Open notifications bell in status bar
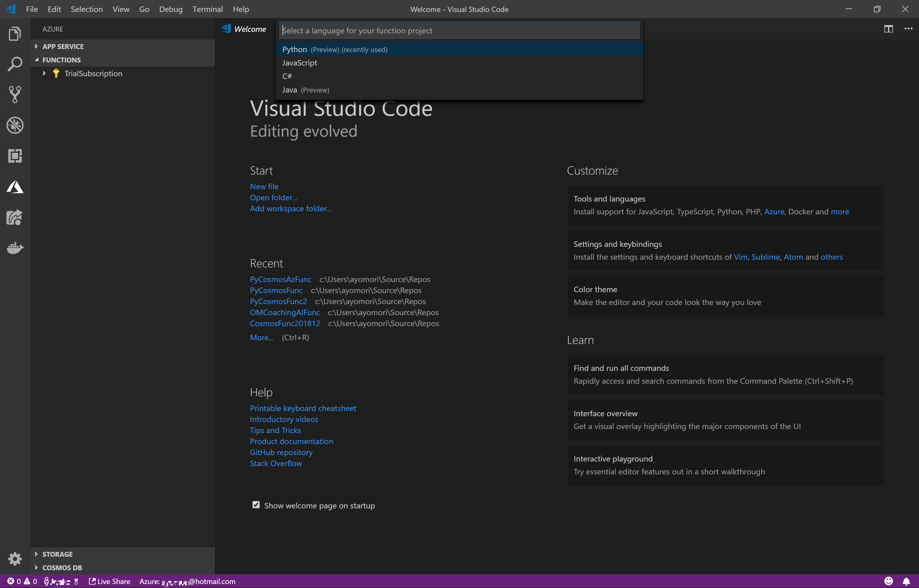 (x=906, y=581)
